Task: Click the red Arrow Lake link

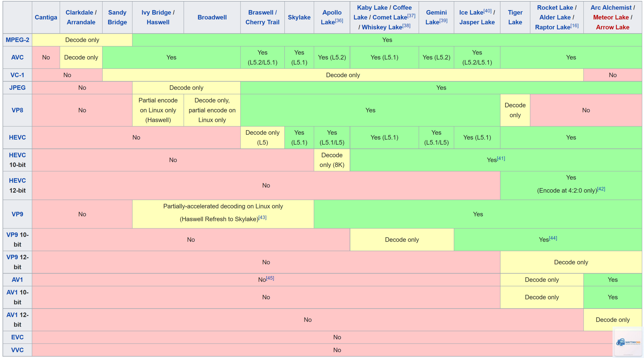Action: (613, 27)
